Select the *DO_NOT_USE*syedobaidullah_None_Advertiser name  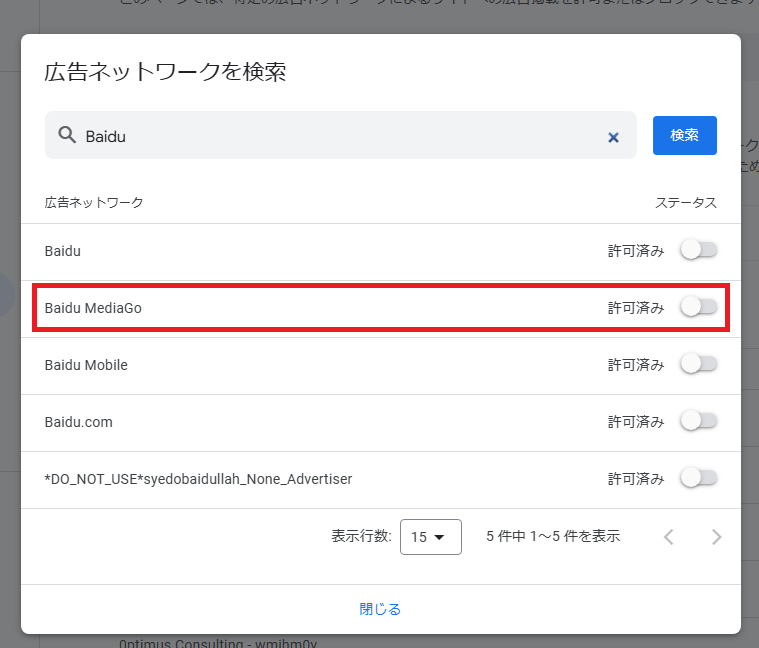coord(198,479)
